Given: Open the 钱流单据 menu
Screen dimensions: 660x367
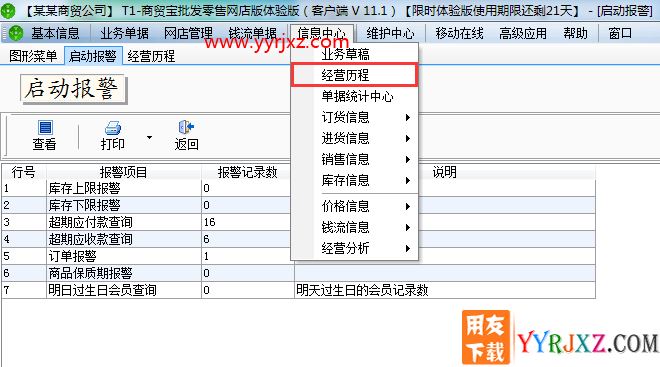Looking at the screenshot, I should click(x=253, y=33).
